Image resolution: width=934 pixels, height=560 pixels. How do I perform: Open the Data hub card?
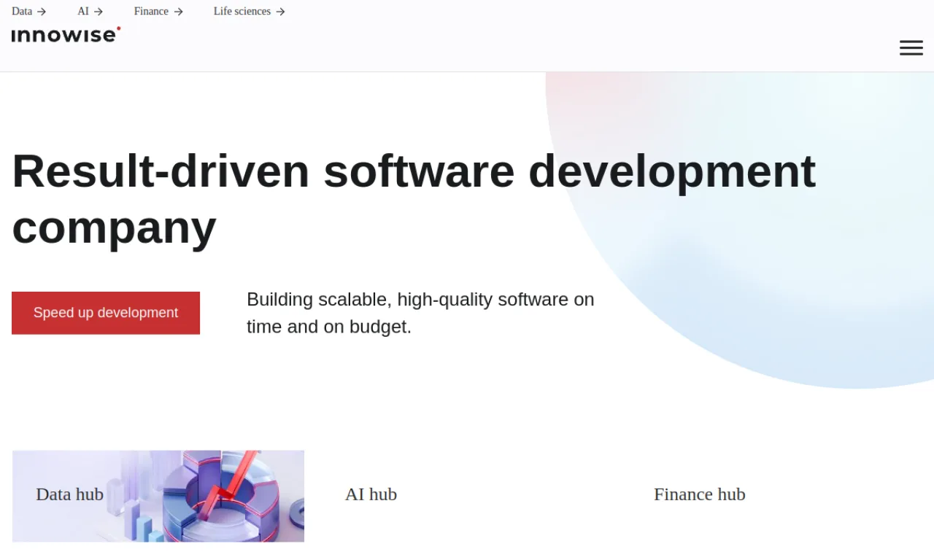coord(158,496)
